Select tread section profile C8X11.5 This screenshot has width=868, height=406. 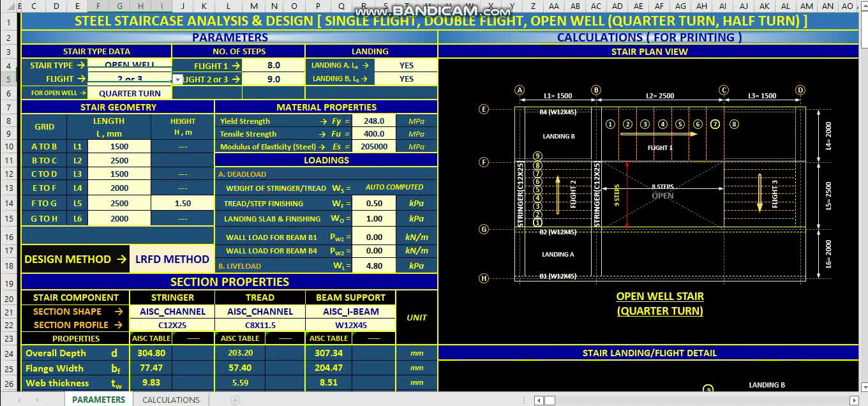tap(260, 325)
